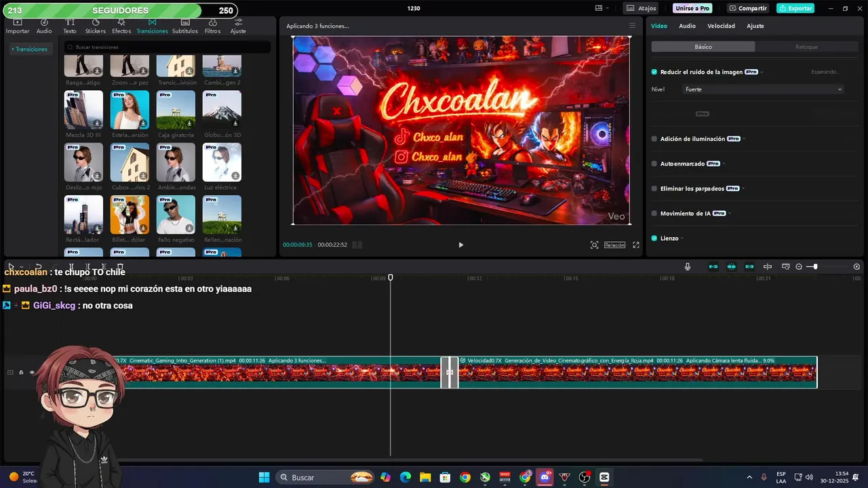Download the Mezcla 3D III transition

[x=98, y=123]
